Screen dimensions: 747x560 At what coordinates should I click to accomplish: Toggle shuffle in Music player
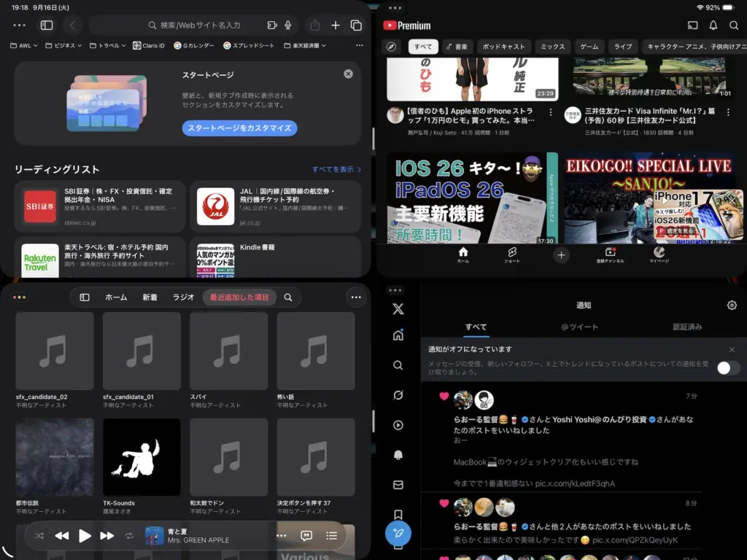tap(39, 536)
